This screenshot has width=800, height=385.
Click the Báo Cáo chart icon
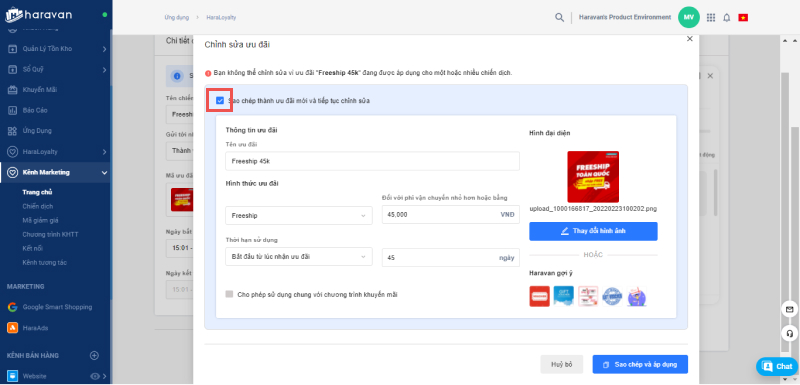tap(13, 110)
